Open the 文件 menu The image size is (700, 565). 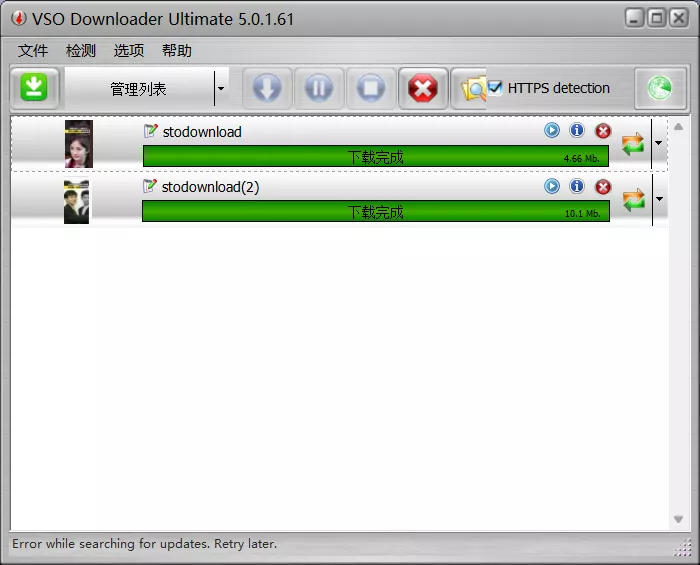tap(33, 50)
